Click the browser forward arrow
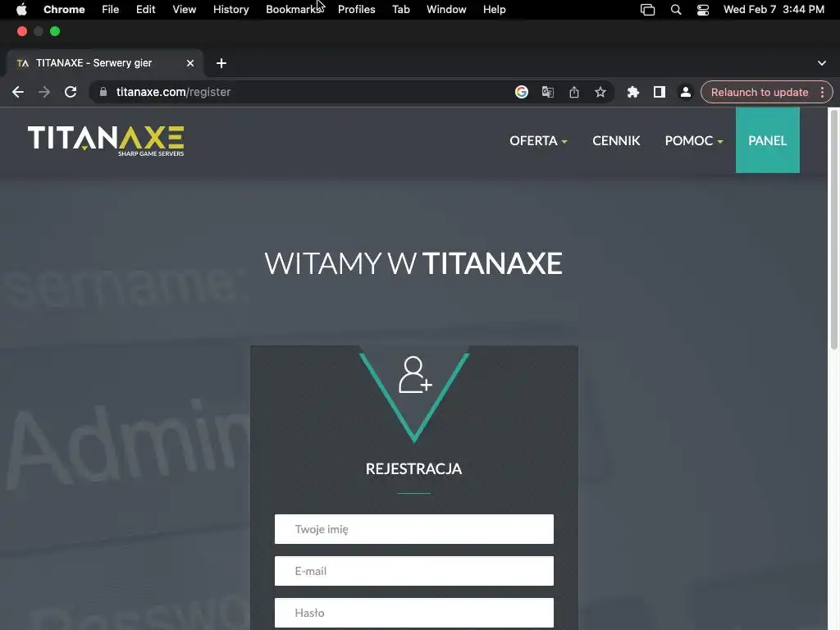Image resolution: width=840 pixels, height=630 pixels. [x=44, y=92]
